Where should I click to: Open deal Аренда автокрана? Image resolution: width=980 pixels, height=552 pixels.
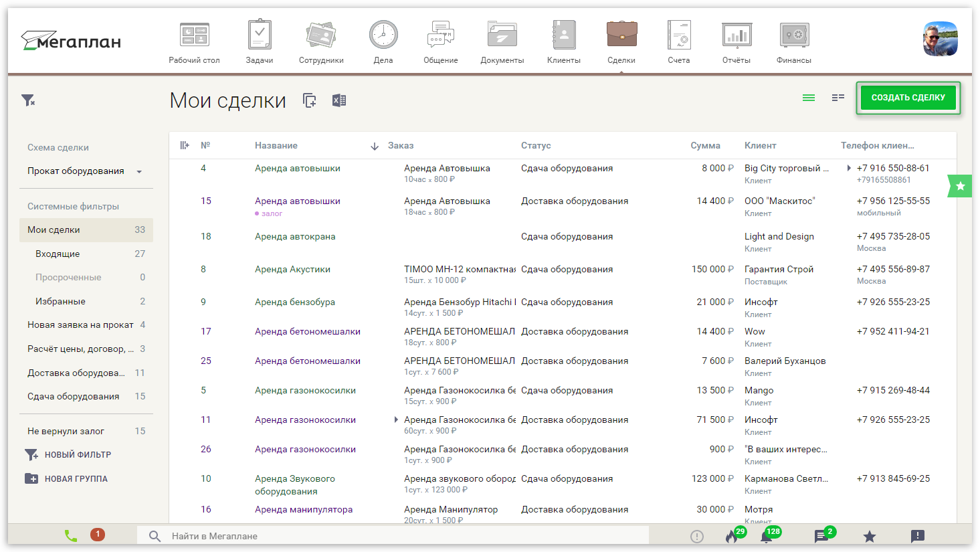coord(295,236)
